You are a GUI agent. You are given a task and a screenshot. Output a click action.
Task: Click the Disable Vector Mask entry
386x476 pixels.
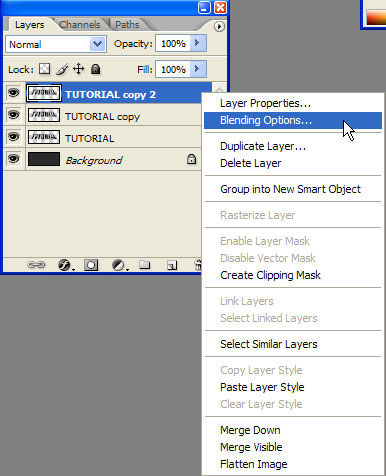pos(293,258)
